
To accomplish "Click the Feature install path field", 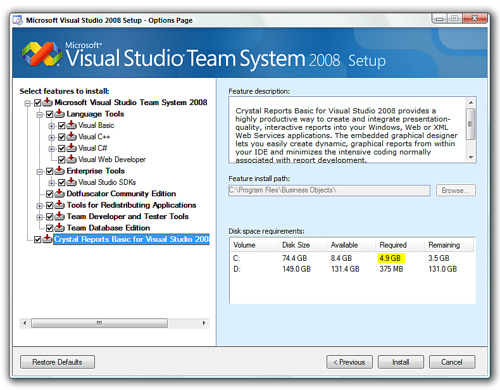I will click(329, 190).
